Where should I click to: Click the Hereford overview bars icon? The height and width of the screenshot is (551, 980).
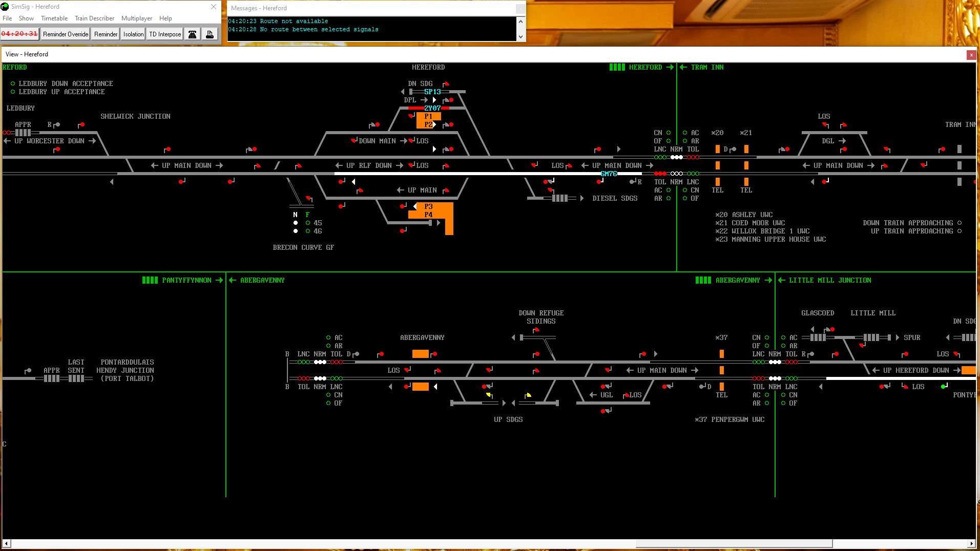tap(617, 67)
